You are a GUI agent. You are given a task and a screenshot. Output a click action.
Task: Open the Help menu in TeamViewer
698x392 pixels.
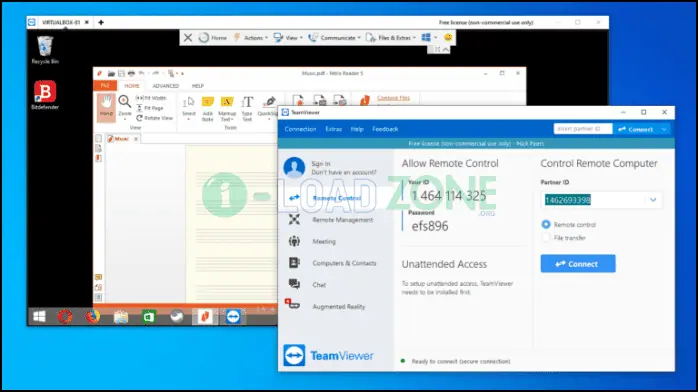[357, 129]
